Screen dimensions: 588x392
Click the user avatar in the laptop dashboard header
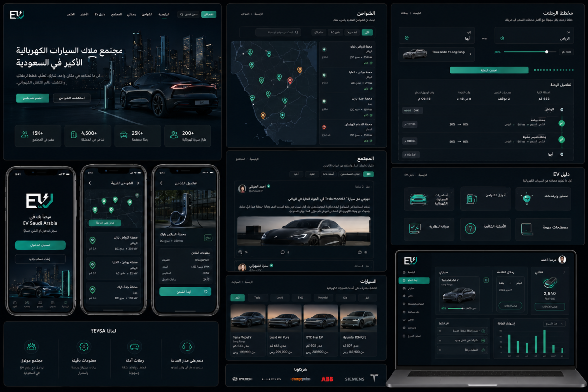click(x=562, y=259)
